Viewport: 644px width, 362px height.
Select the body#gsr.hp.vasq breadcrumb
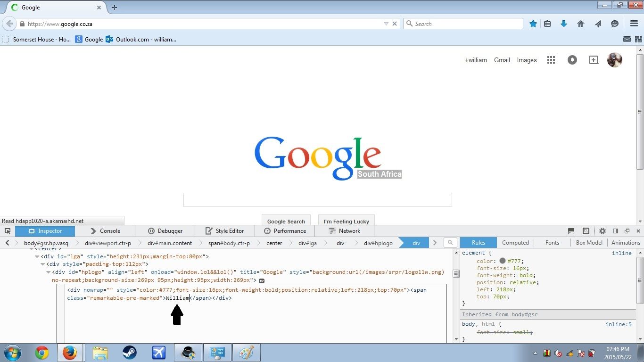pyautogui.click(x=46, y=243)
